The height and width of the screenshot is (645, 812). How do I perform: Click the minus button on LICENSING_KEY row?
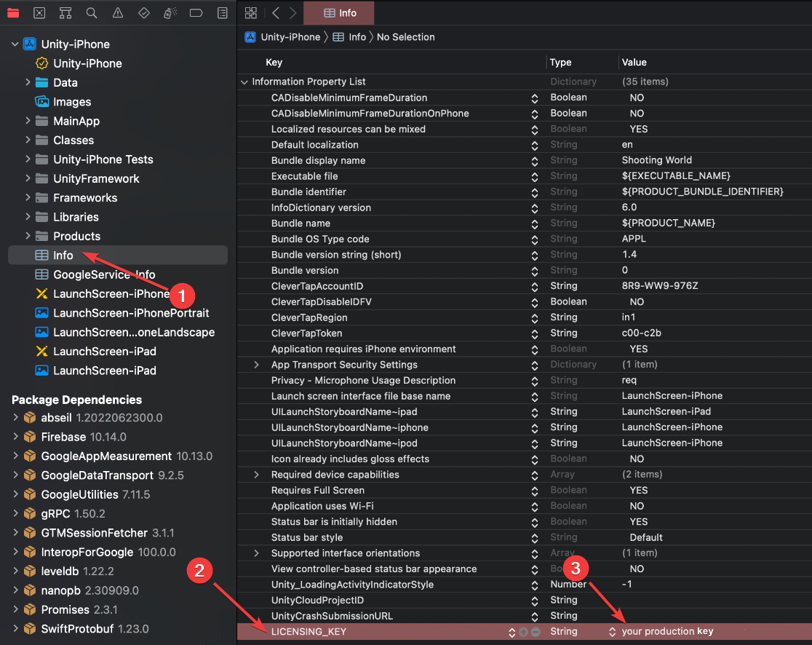click(536, 632)
